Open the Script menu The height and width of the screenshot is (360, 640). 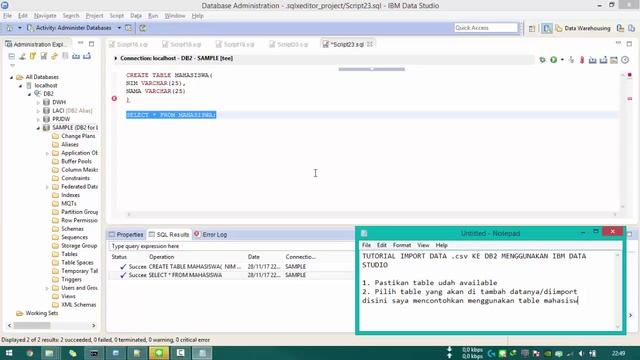(x=116, y=16)
